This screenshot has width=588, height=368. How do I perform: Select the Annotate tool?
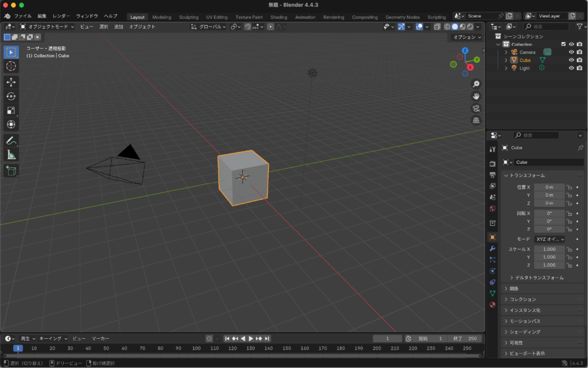coord(11,141)
